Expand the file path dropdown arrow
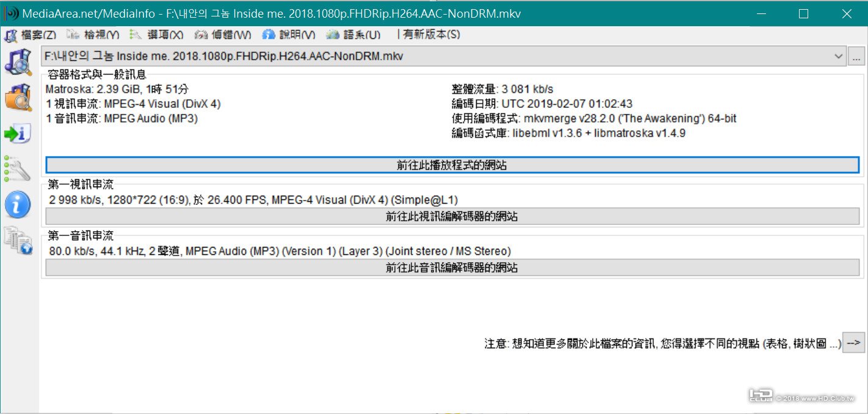Screen dimensions: 868x414 838,56
